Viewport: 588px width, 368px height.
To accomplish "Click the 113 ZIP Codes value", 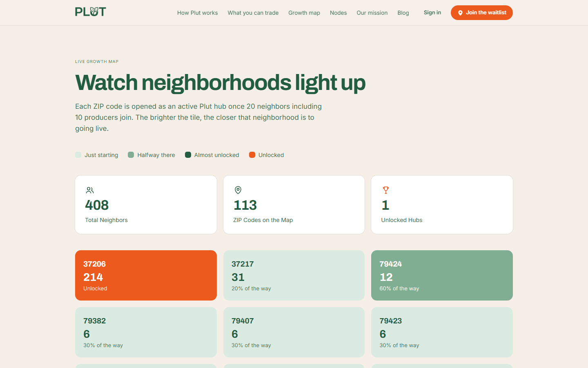I will (245, 205).
